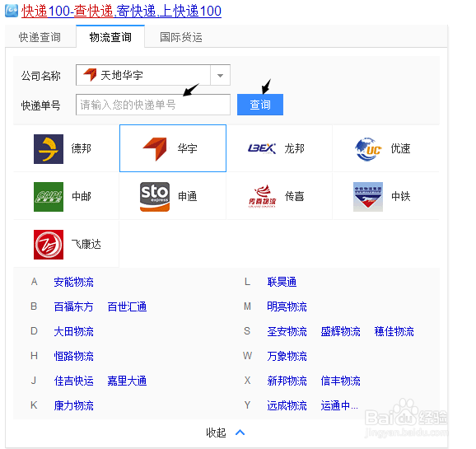
Task: Open the 快递100-查快递 title link
Action: click(x=121, y=12)
